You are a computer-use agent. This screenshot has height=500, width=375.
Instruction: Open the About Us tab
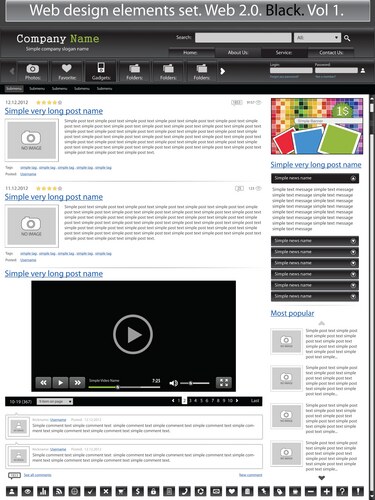pos(238,53)
